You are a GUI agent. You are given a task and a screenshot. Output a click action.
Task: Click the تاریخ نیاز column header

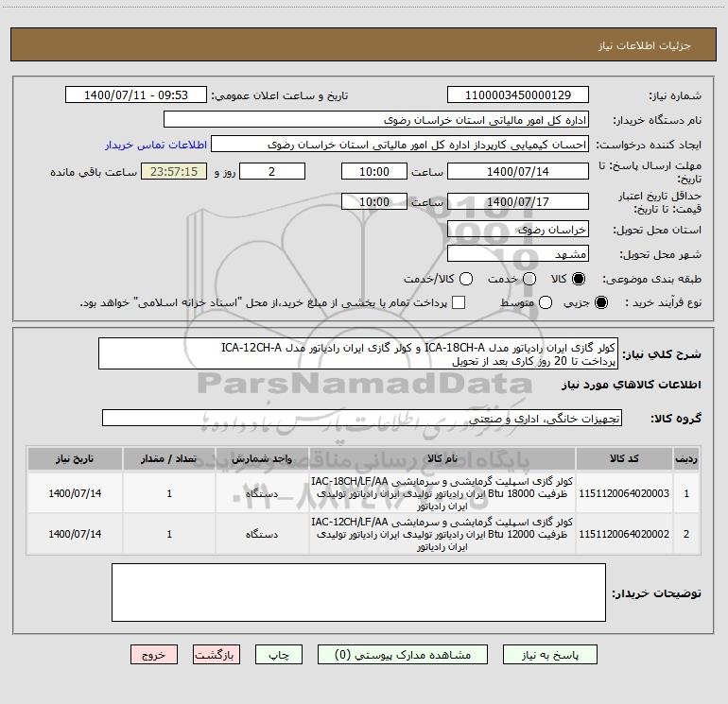(x=75, y=458)
